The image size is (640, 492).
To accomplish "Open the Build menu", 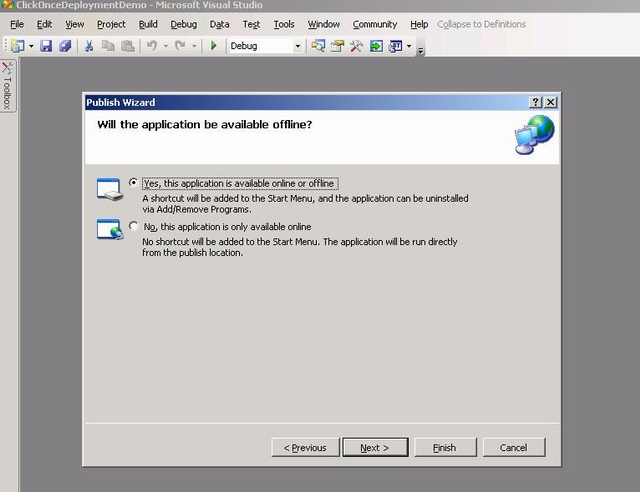I will pyautogui.click(x=148, y=24).
